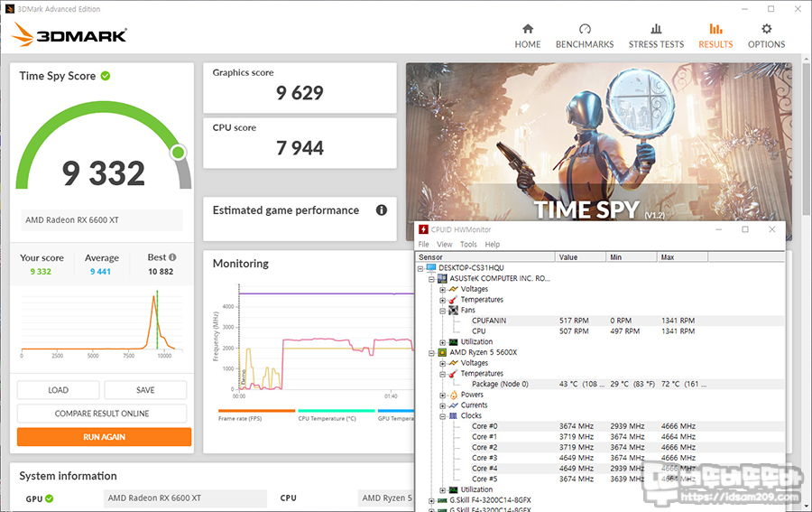
Task: Switch to the STRESS TESTS tab
Action: click(656, 36)
